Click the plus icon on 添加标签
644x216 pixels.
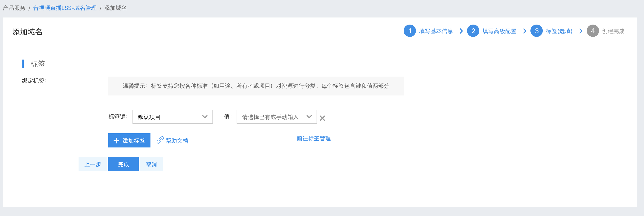116,141
